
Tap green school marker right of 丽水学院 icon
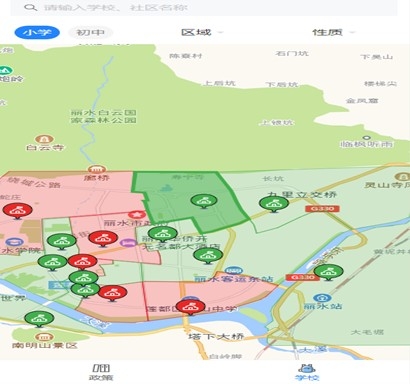click(62, 242)
